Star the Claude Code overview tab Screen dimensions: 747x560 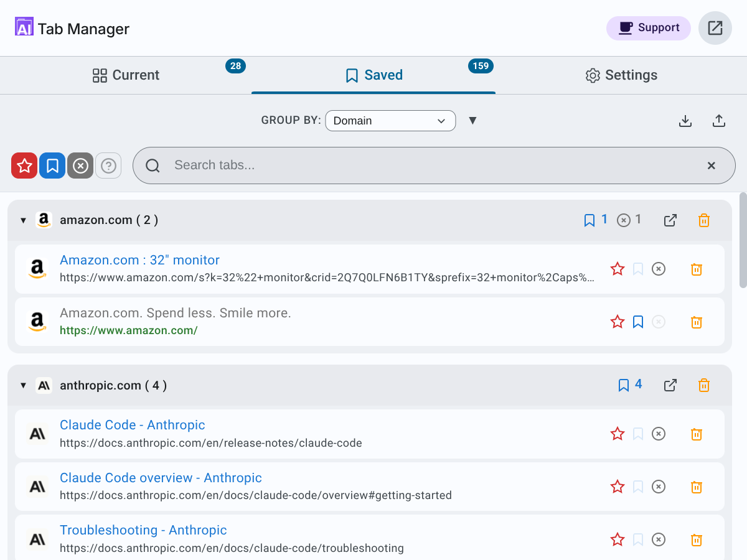pyautogui.click(x=618, y=487)
